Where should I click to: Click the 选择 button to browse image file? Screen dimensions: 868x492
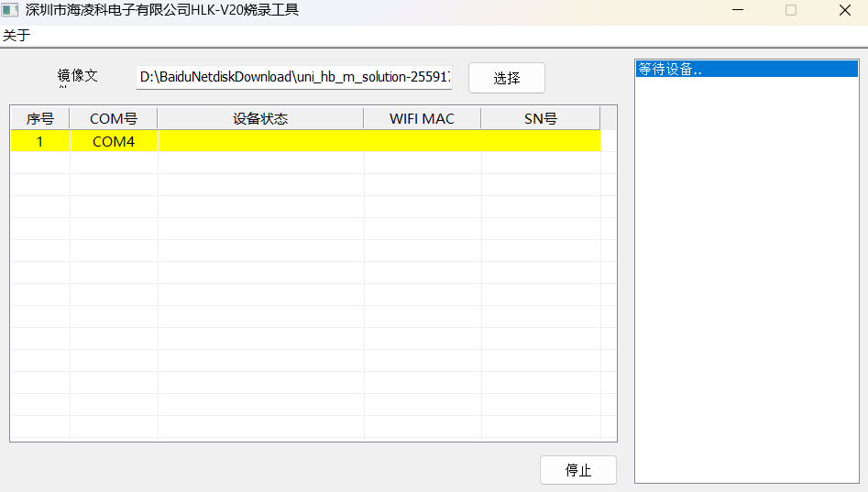point(506,78)
